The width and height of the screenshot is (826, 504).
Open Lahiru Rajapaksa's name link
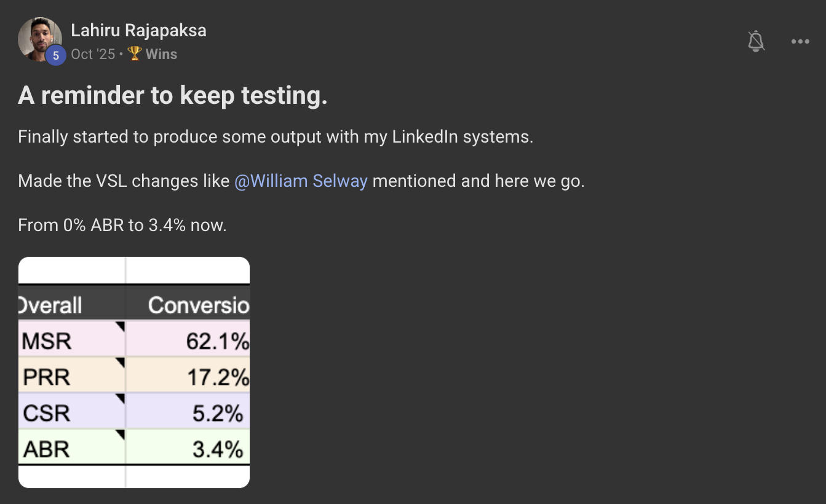[x=138, y=30]
